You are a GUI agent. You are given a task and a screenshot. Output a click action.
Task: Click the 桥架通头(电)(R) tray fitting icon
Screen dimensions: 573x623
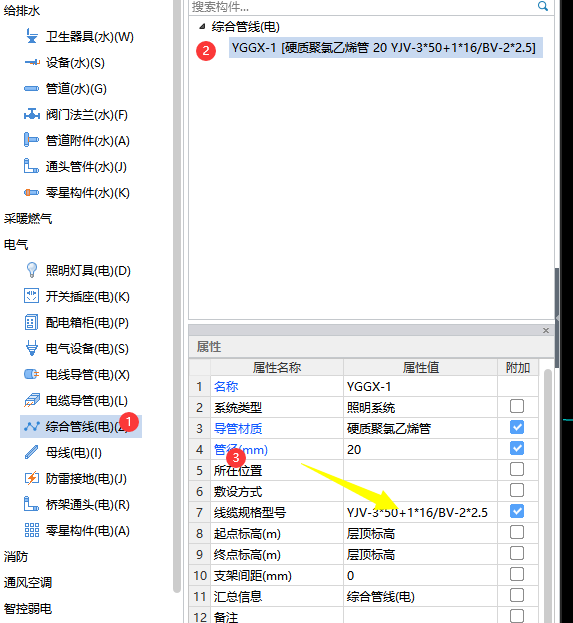(x=32, y=504)
